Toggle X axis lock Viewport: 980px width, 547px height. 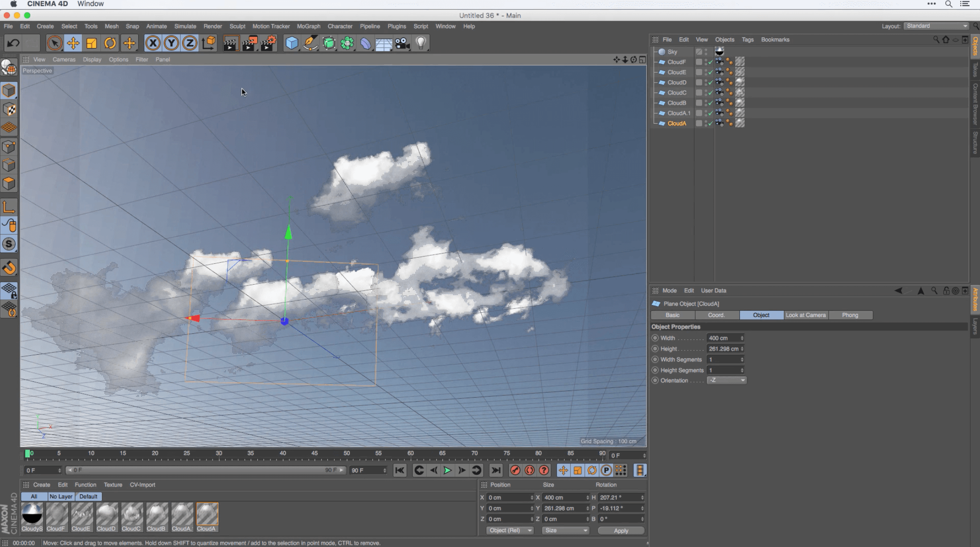pos(152,43)
